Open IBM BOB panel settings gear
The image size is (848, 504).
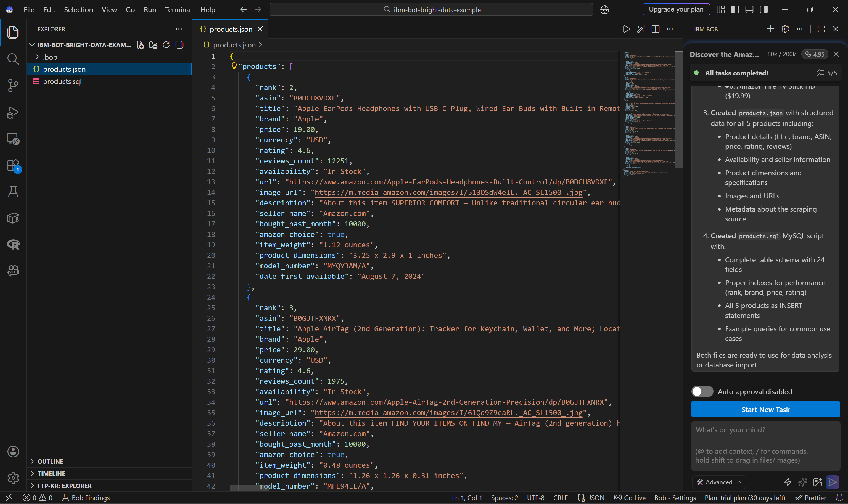click(785, 29)
